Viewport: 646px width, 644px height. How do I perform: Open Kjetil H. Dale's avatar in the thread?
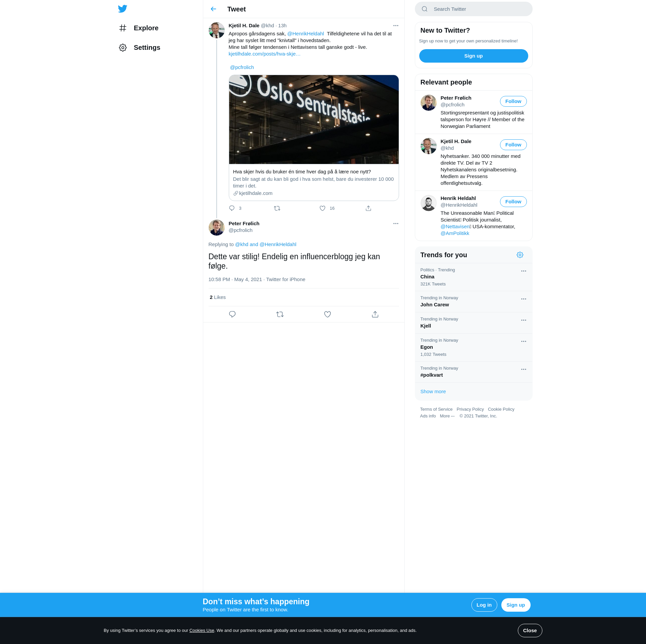tap(217, 30)
